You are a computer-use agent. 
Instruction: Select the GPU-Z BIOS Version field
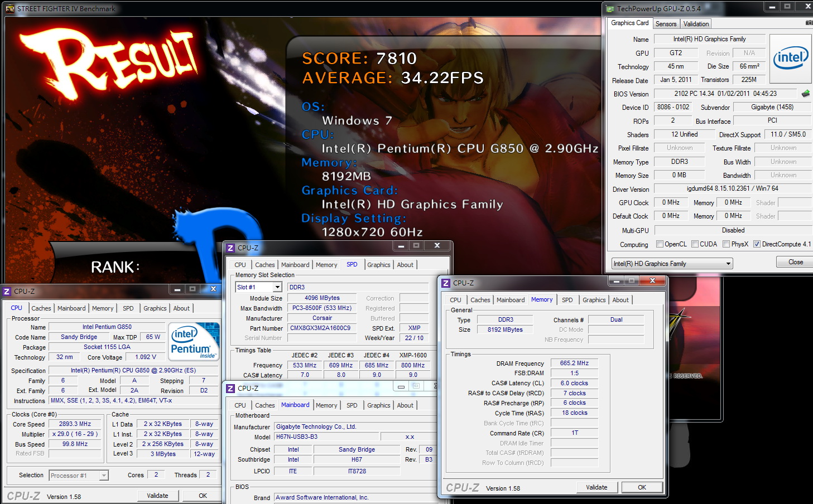click(x=725, y=94)
